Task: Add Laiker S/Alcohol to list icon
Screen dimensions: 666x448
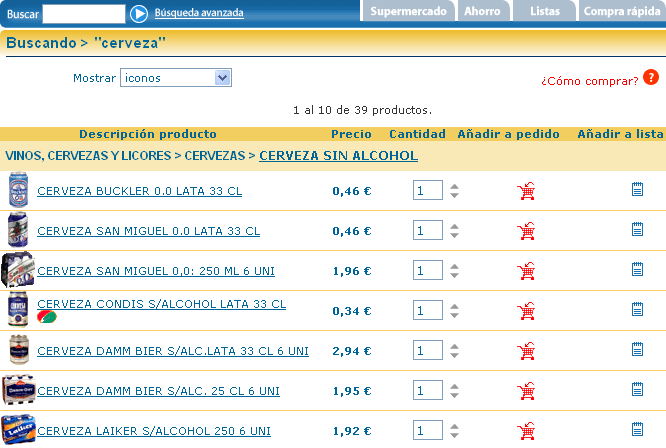Action: pos(637,430)
